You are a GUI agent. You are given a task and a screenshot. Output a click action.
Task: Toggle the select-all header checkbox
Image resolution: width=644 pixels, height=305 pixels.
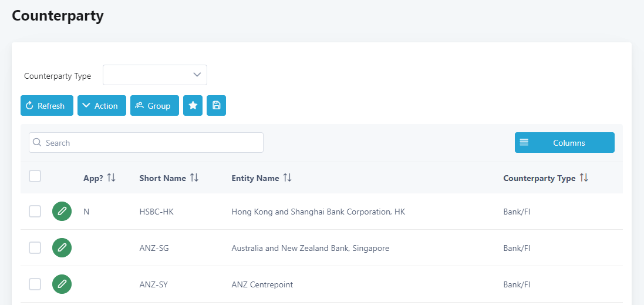(x=35, y=176)
